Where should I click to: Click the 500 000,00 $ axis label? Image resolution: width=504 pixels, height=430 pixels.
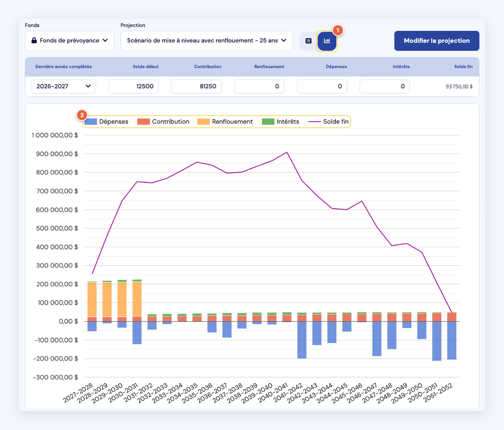pos(57,228)
